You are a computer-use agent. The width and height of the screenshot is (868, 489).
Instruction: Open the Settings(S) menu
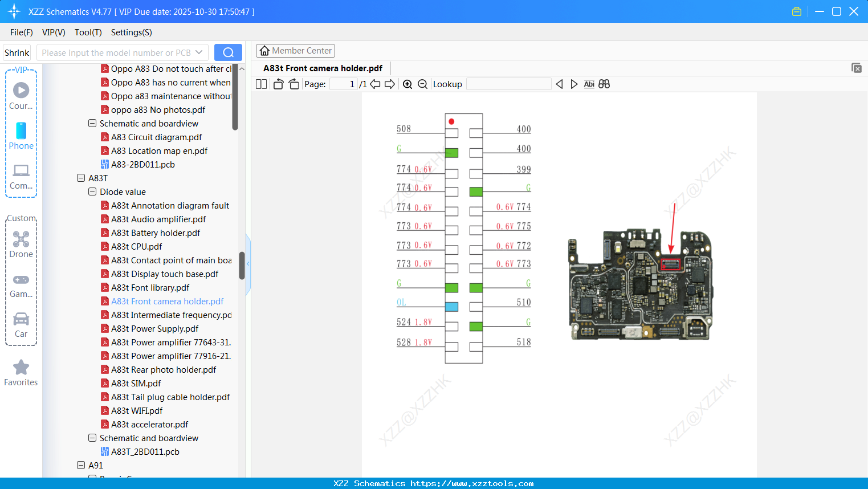pos(131,32)
